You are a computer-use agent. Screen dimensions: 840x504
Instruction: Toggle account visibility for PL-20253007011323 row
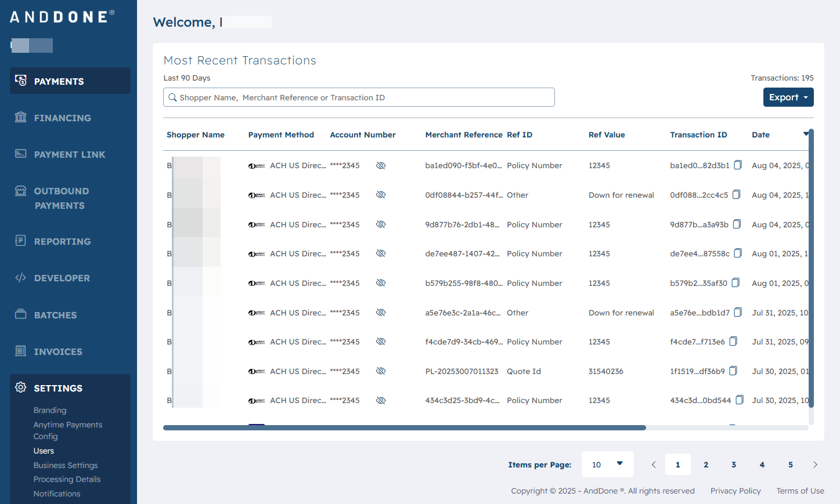coord(381,371)
